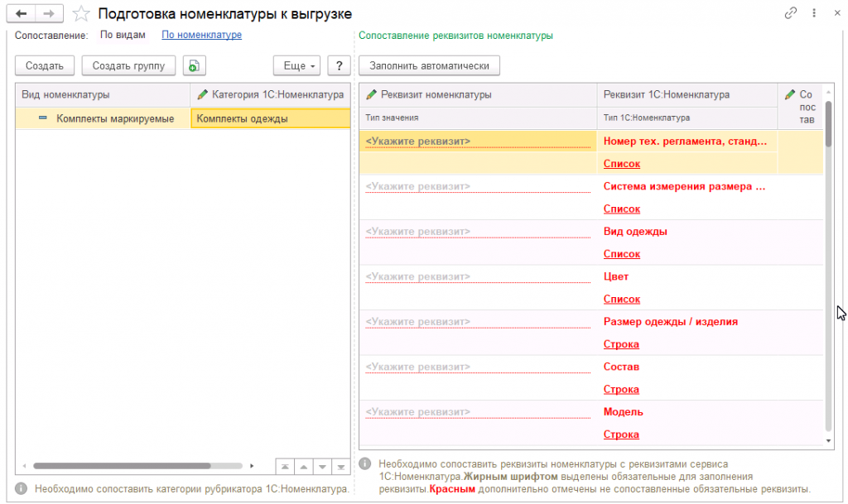Click the green plus copy icon
The height and width of the screenshot is (504, 848).
(x=193, y=66)
